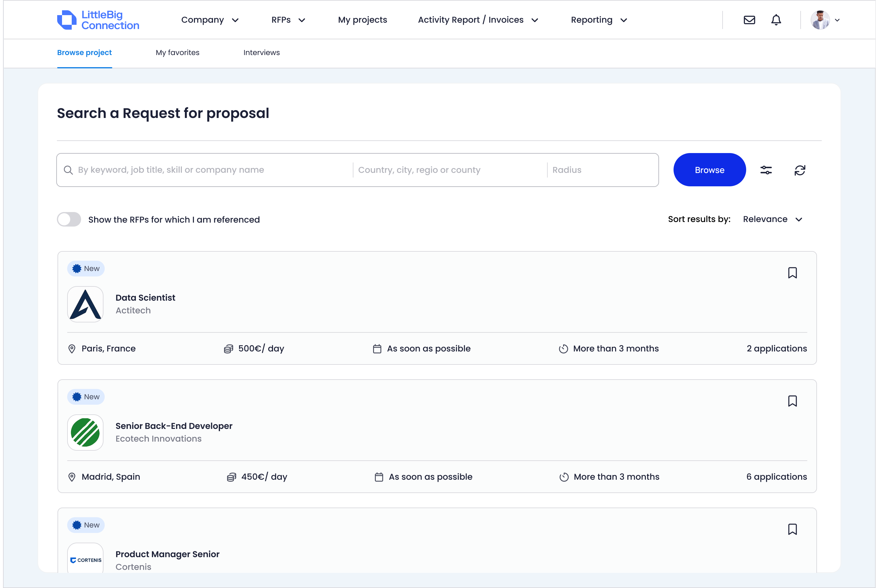Image resolution: width=879 pixels, height=588 pixels.
Task: Click the location pin beside Paris, France
Action: point(72,349)
